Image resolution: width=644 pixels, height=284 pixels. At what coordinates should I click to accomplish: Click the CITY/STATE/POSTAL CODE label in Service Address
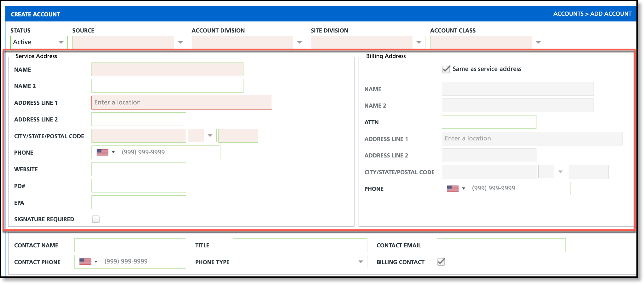[x=49, y=136]
